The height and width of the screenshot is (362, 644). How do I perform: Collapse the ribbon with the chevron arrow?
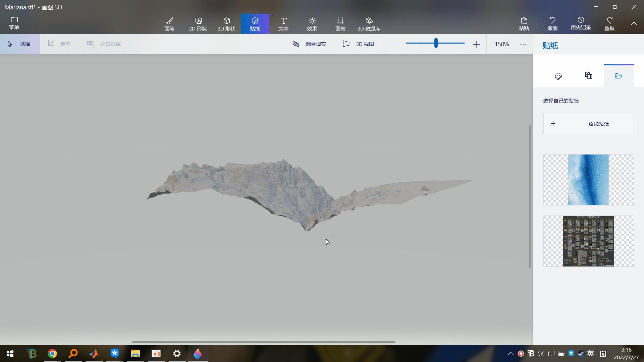point(634,23)
